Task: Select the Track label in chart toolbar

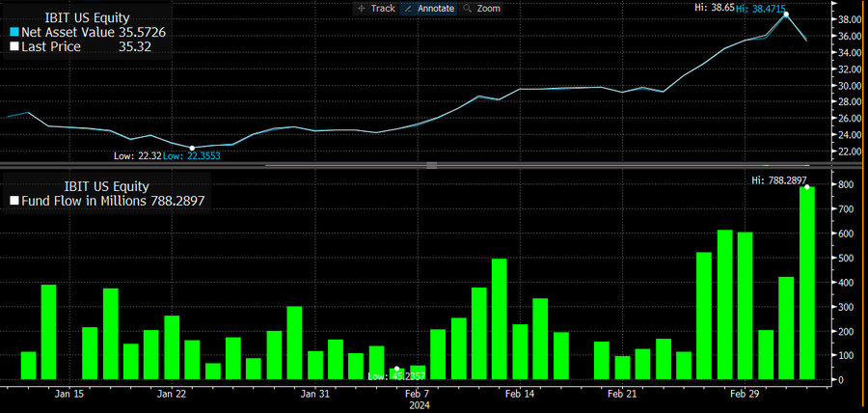Action: (383, 9)
